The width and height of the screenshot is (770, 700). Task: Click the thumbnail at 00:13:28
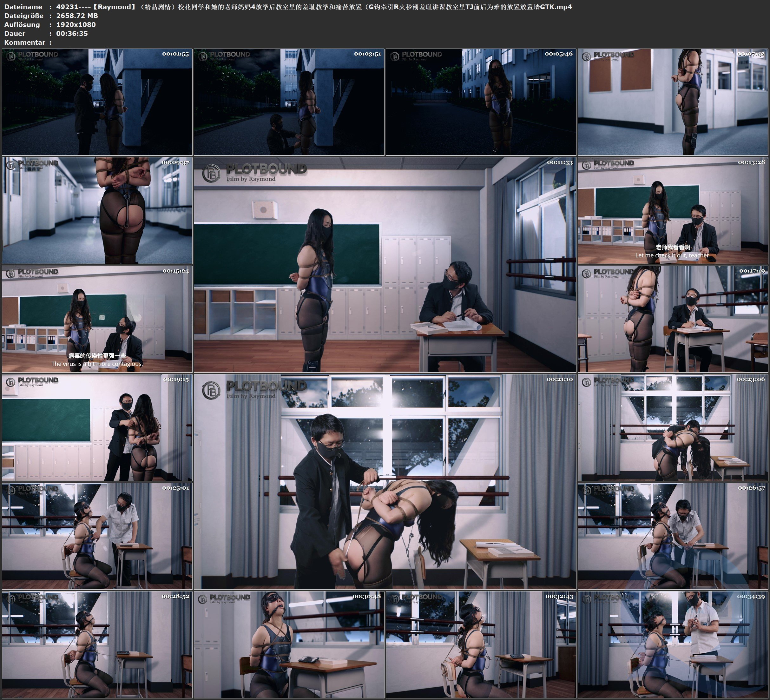pos(673,210)
